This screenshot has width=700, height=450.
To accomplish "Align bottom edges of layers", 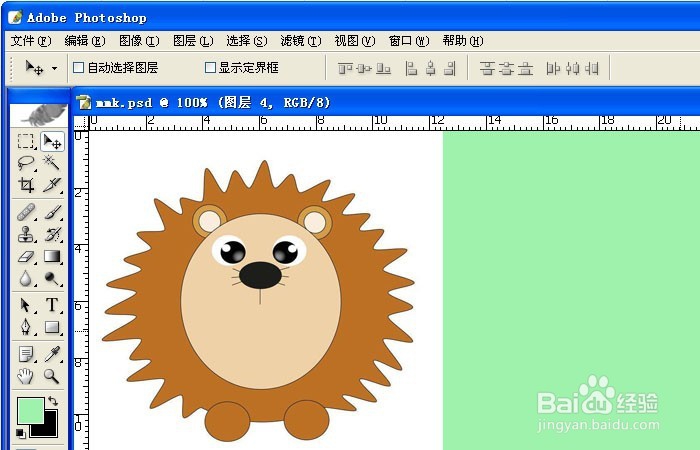I will click(383, 68).
